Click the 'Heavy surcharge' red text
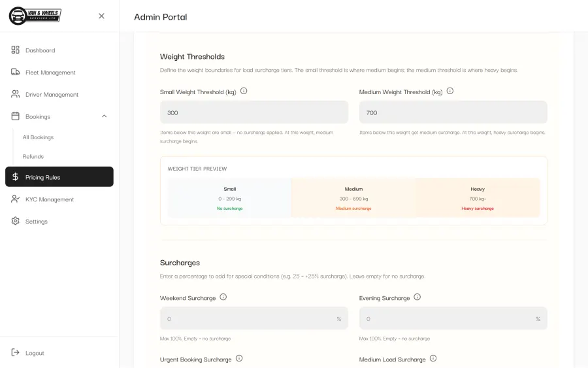The image size is (588, 368). pyautogui.click(x=478, y=209)
